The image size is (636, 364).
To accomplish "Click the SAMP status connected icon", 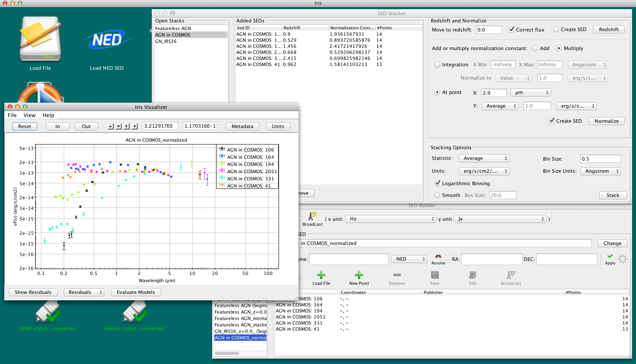I will 47,311.
